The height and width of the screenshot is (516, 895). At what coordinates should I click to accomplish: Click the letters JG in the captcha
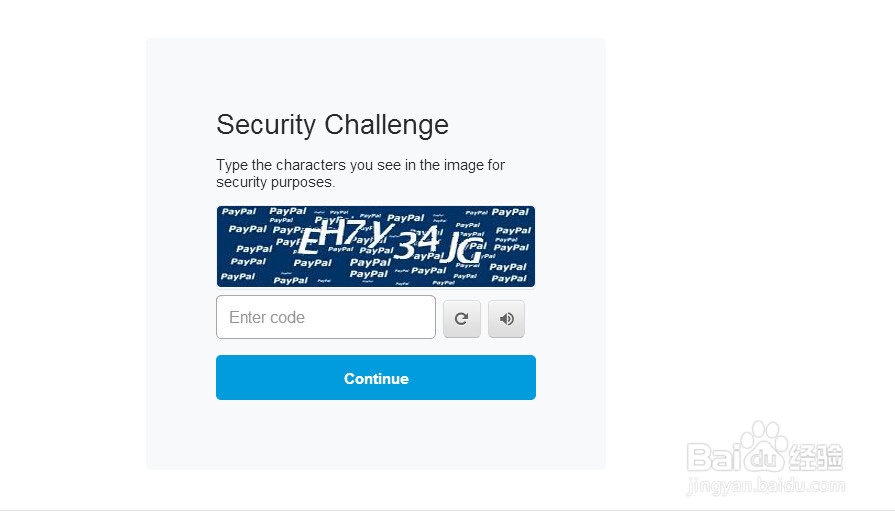(463, 248)
